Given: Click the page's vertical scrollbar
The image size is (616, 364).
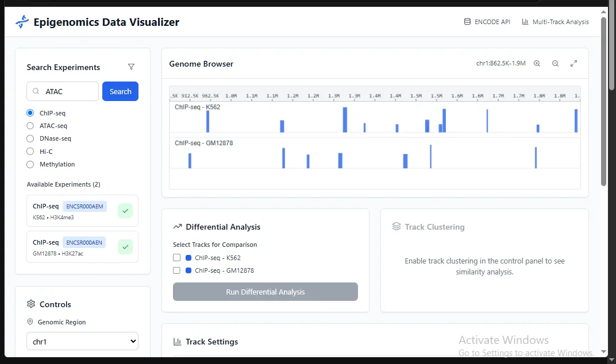Looking at the screenshot, I should click(603, 103).
